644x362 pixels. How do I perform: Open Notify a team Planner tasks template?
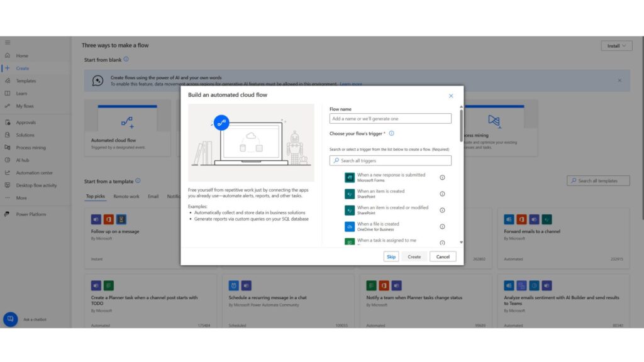point(426,302)
